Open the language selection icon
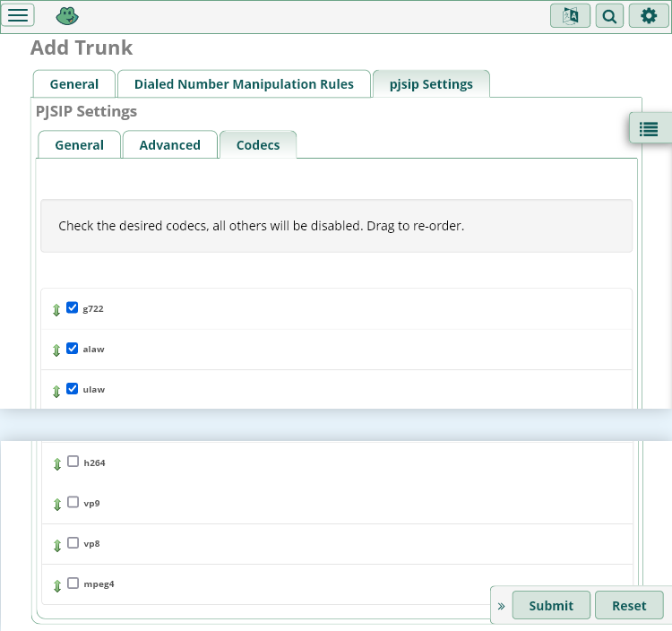672x631 pixels. pyautogui.click(x=570, y=15)
